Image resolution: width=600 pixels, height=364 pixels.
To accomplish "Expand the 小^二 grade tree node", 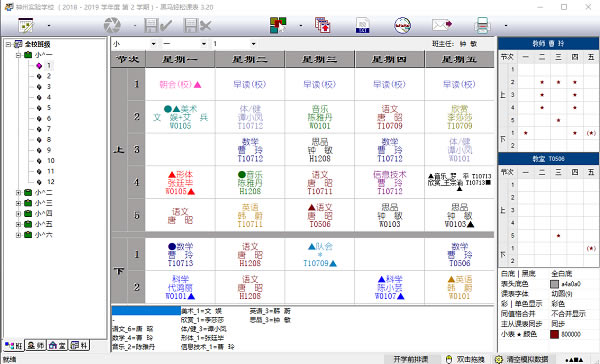I will [x=18, y=193].
